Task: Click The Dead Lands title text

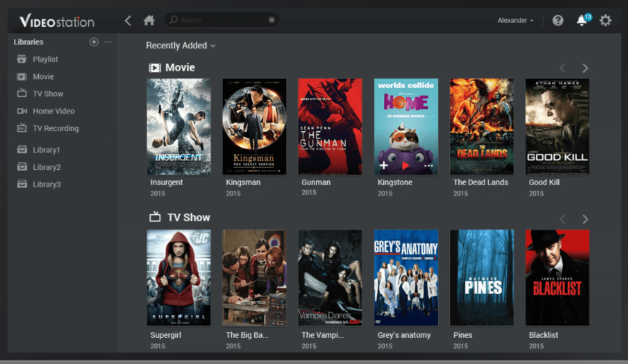Action: click(x=481, y=183)
